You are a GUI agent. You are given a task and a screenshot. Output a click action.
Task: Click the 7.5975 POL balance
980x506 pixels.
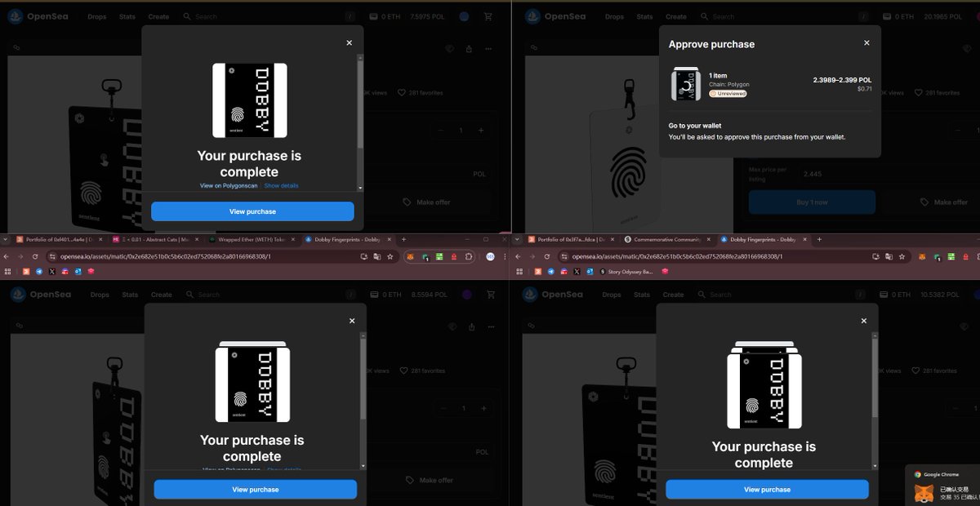tap(427, 16)
